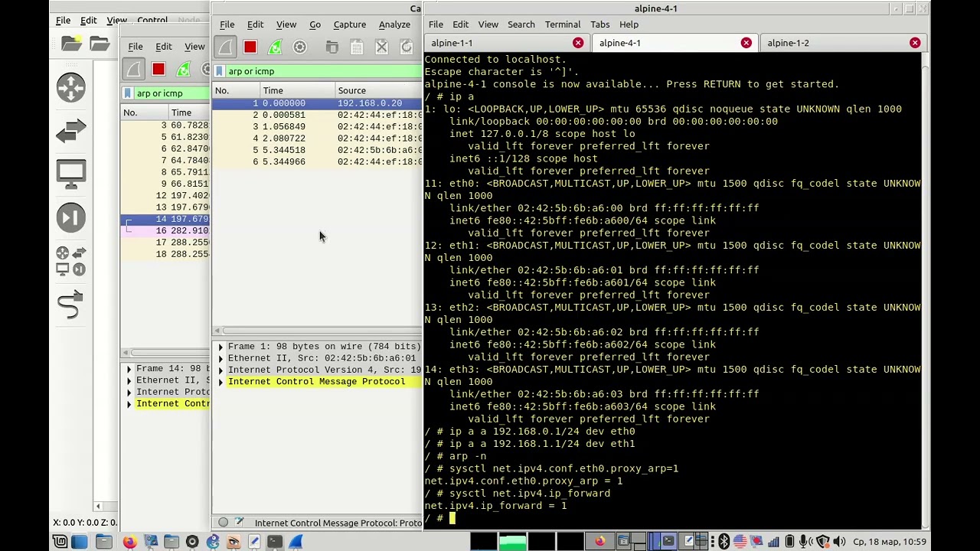
Task: Click the shark fin start icon in back Wireshark
Action: (133, 70)
